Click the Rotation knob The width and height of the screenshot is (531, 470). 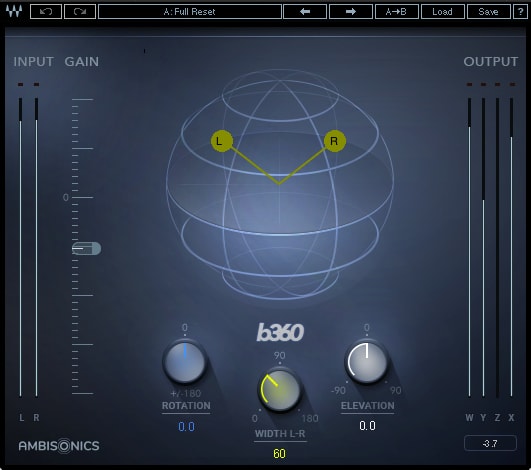185,362
